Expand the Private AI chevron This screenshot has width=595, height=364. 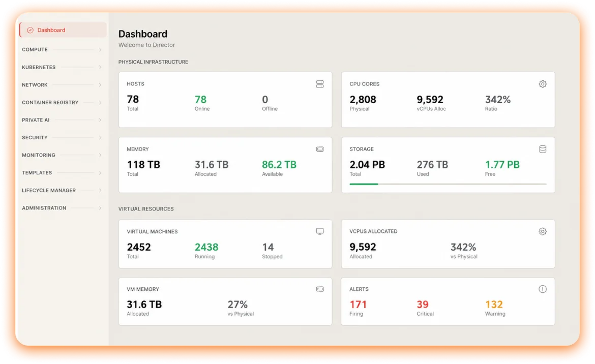coord(100,120)
